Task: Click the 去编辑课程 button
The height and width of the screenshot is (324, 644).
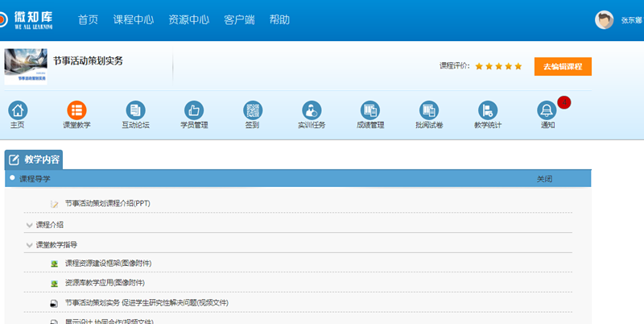Action: click(x=562, y=66)
